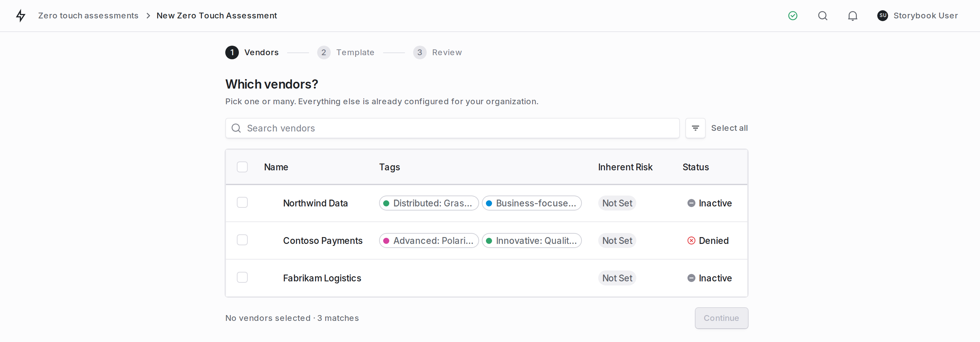Sort by Name column header
Viewport: 980px width, 342px height.
coord(276,167)
